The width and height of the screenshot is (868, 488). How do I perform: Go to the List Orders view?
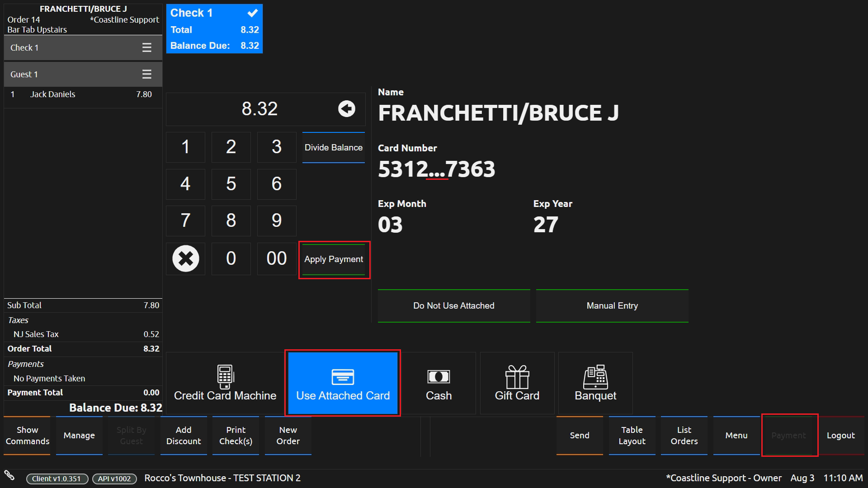(684, 435)
